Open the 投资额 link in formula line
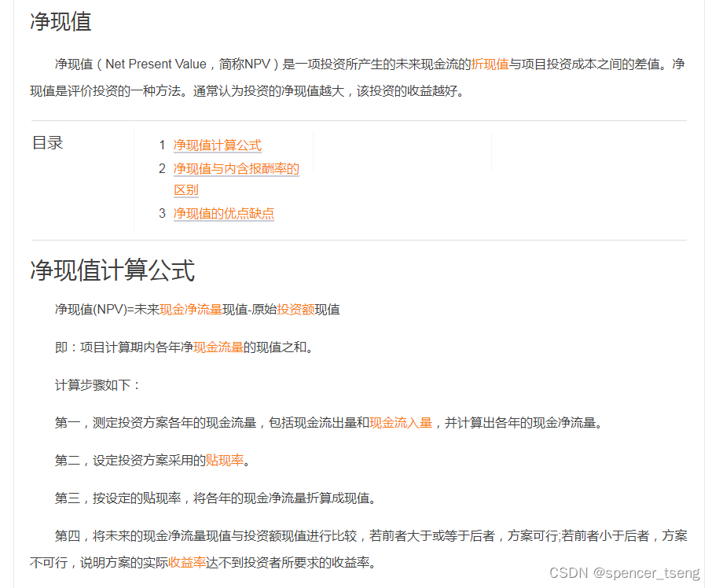This screenshot has width=712, height=588. coord(295,310)
